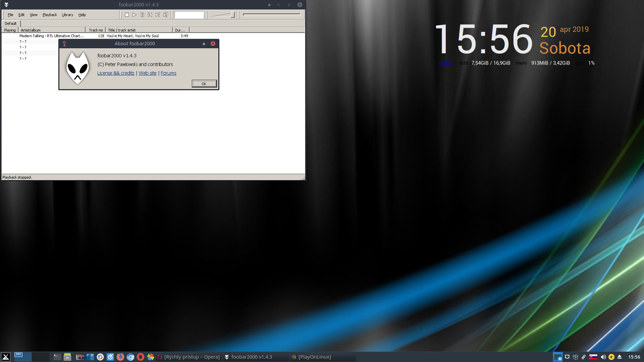The width and height of the screenshot is (644, 362).
Task: Sort by the Playing column header
Action: click(10, 30)
